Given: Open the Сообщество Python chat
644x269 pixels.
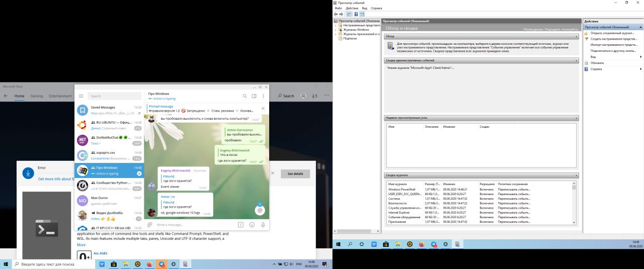Looking at the screenshot, I should 109,186.
